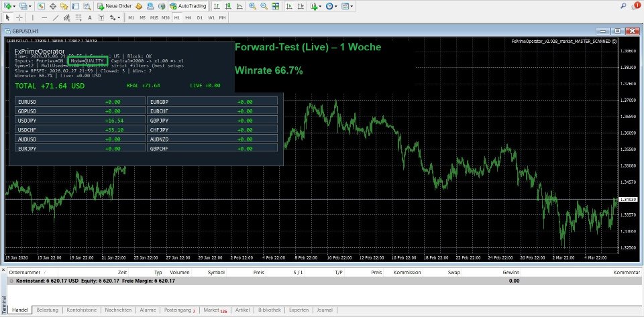The image size is (644, 317).
Task: Tile chart windows icon
Action: pos(276,6)
